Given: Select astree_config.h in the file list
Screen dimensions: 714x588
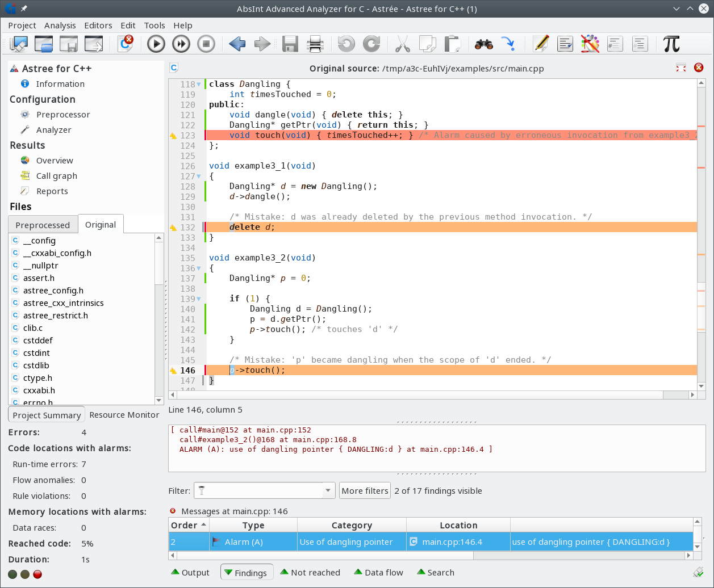Looking at the screenshot, I should pyautogui.click(x=53, y=291).
